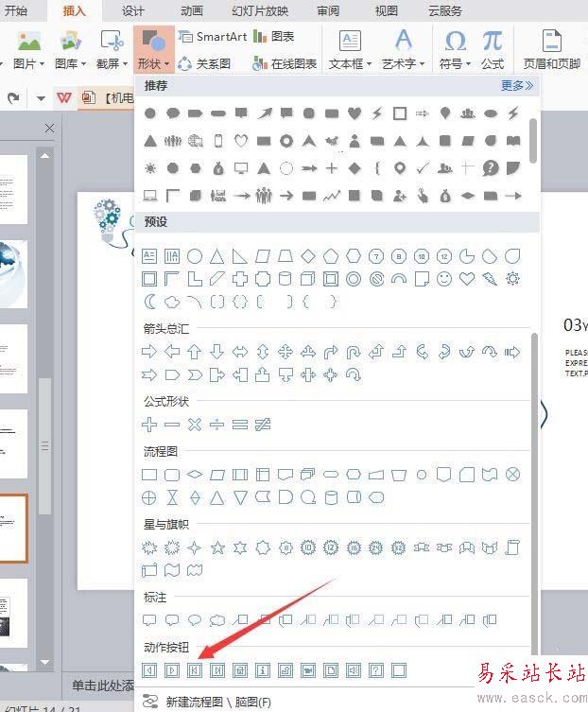This screenshot has width=588, height=712.
Task: Insert a 关系图 relationship diagram
Action: coord(204,63)
